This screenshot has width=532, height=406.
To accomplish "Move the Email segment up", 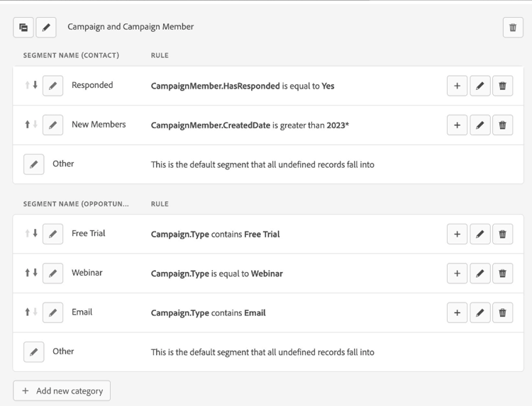I will [28, 312].
